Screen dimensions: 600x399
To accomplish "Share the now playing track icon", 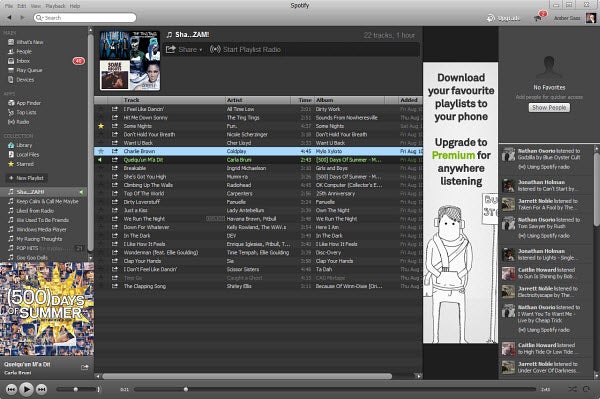I will point(85,367).
